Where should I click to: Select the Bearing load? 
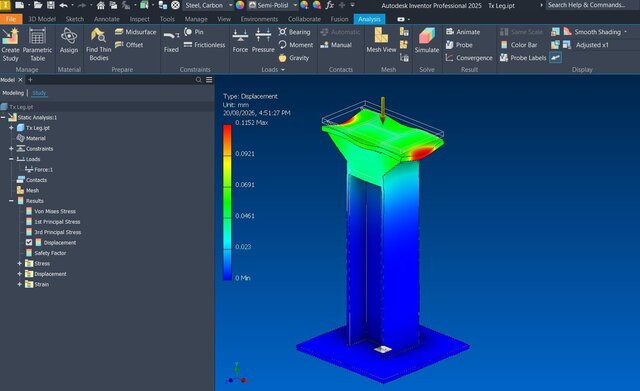coord(294,32)
